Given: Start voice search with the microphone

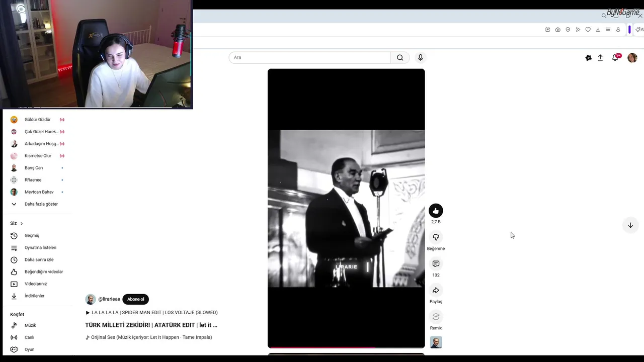Looking at the screenshot, I should [421, 57].
